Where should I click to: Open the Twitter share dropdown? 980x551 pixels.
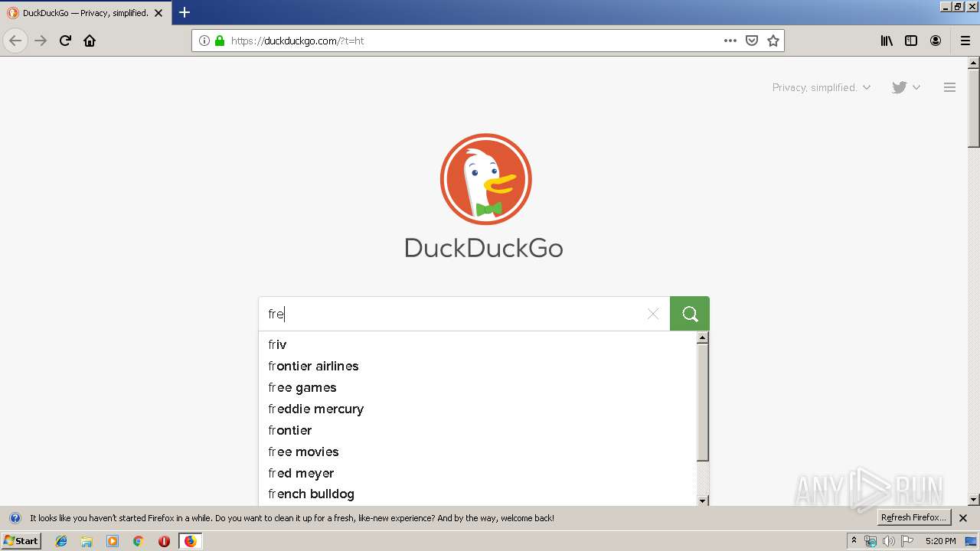(x=906, y=87)
